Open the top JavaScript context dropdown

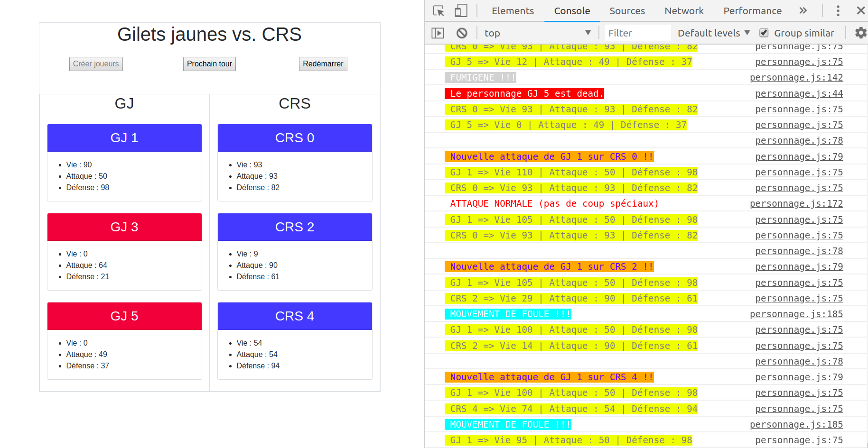(537, 33)
